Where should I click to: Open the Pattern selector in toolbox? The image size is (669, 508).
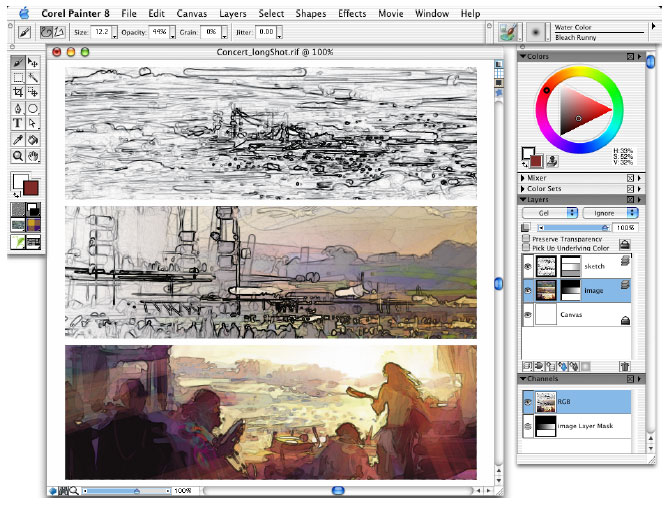point(17,224)
